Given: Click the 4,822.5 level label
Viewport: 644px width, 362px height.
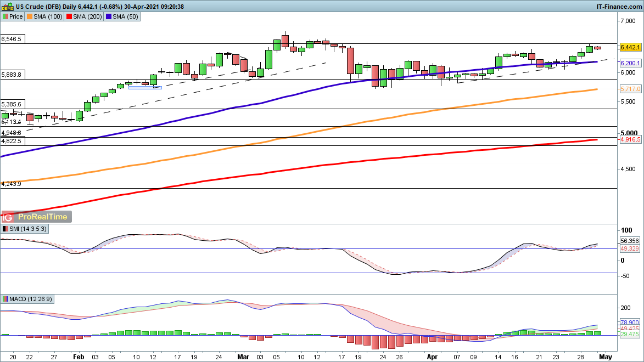Looking at the screenshot, I should tap(12, 141).
